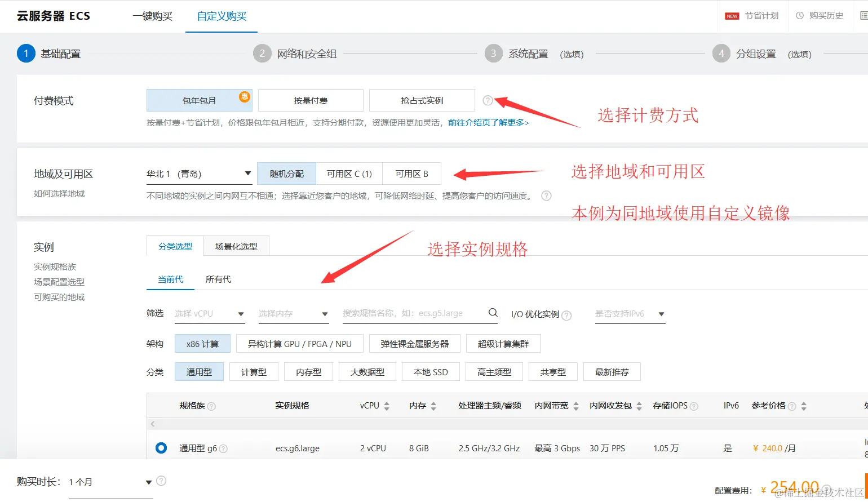Click help icon next to 通用型 g6

tap(223, 449)
